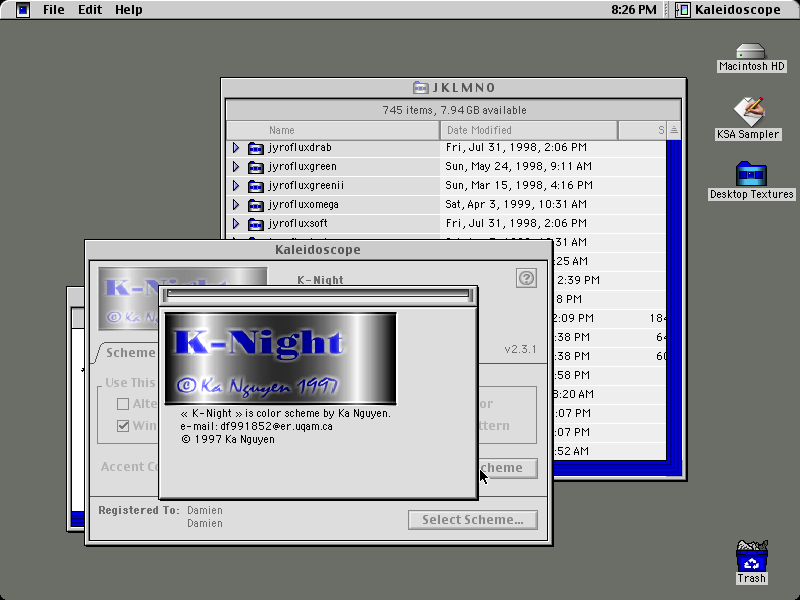Sort by the Date Modified column header
This screenshot has width=800, height=600.
coord(529,131)
